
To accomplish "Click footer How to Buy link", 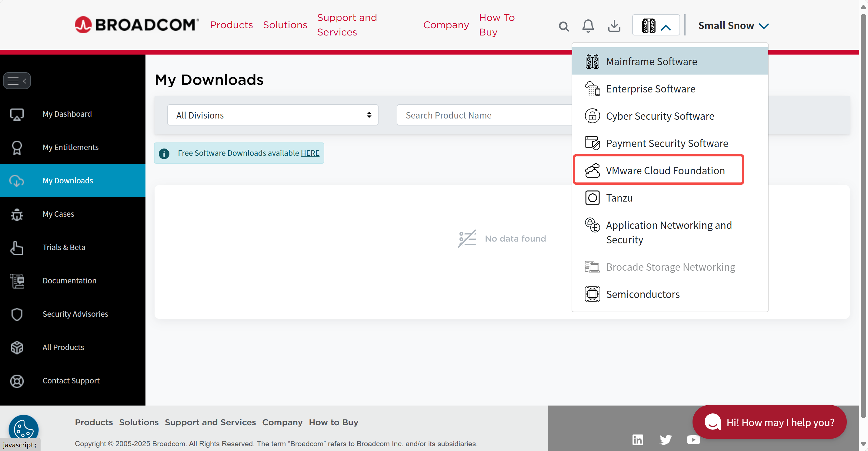I will 333,422.
